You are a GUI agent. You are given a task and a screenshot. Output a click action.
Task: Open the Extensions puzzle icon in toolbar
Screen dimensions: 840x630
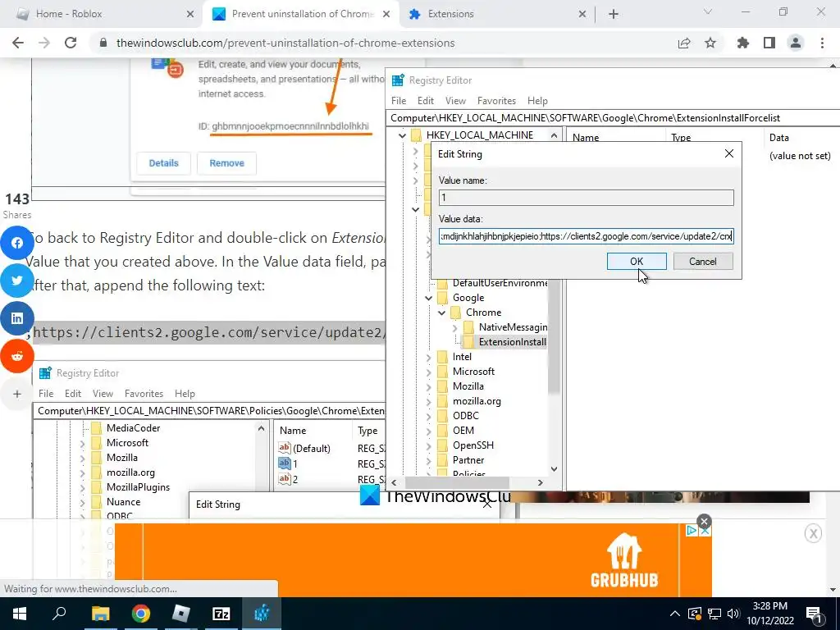(743, 43)
